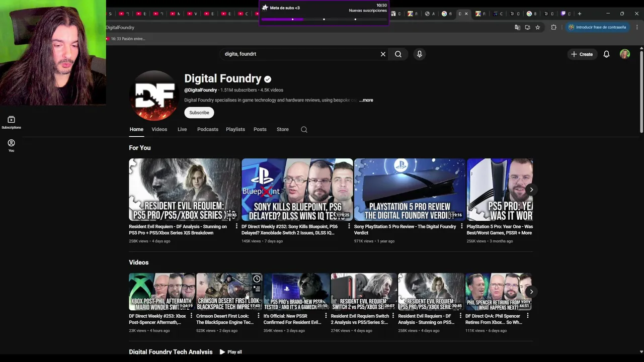644x362 pixels.
Task: Click browser address bar showing DigitalFoundry
Action: tap(307, 27)
